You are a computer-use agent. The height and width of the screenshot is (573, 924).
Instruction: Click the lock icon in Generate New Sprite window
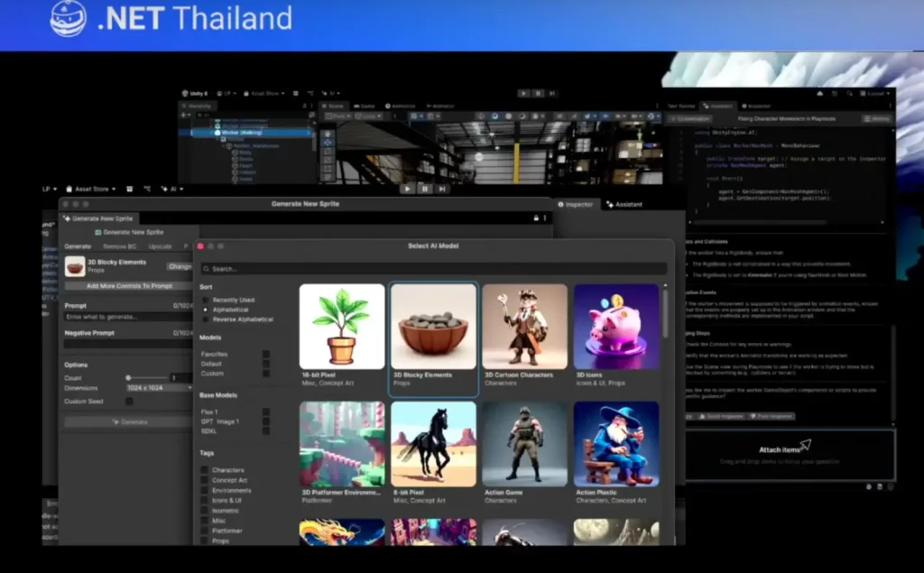(x=536, y=218)
